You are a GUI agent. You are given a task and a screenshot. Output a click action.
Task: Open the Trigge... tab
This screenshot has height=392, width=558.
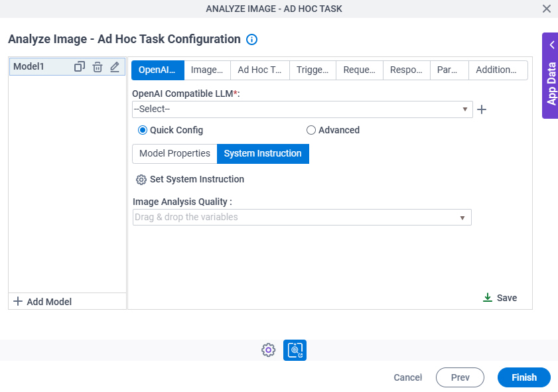tap(313, 70)
